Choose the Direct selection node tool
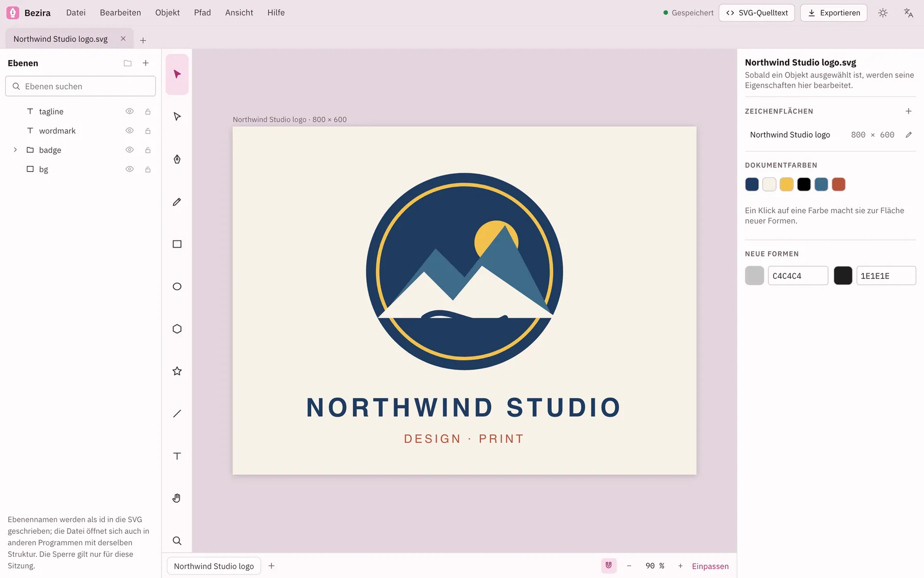This screenshot has height=578, width=924. tap(177, 117)
